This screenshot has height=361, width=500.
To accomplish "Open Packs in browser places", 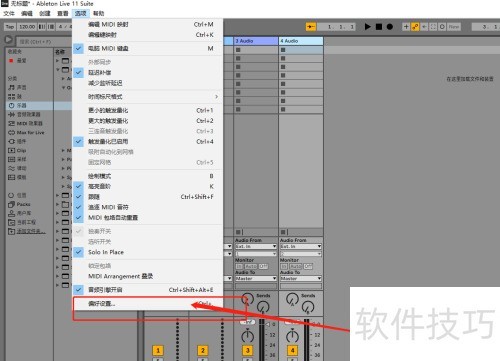I will (19, 204).
